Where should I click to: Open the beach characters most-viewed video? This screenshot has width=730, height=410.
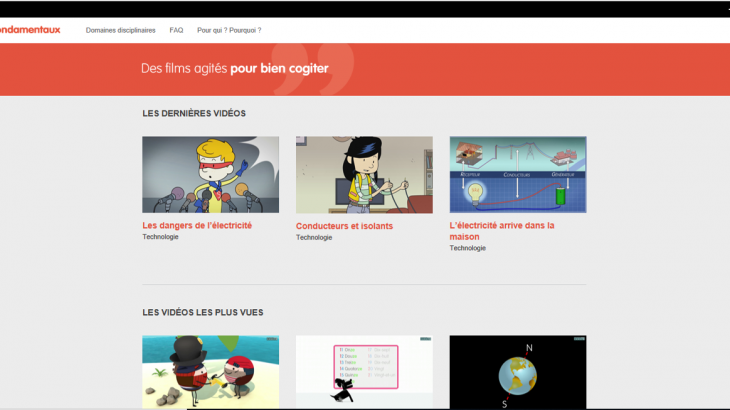point(210,372)
